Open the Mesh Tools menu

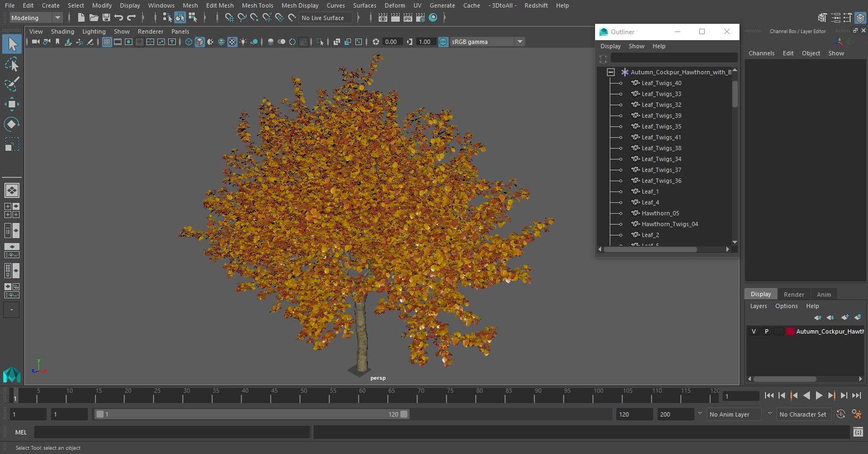pyautogui.click(x=258, y=5)
